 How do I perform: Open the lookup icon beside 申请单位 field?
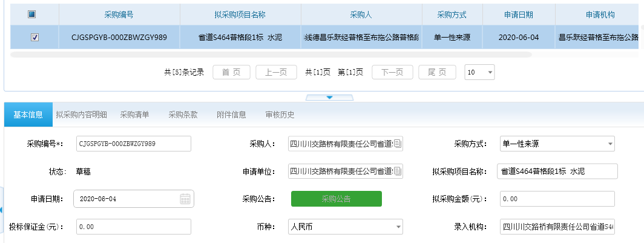(398, 171)
